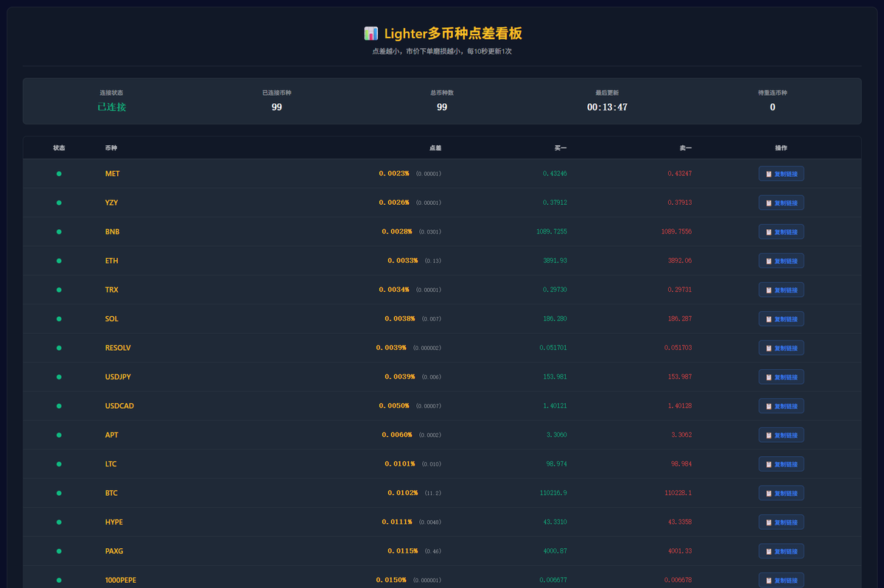Click the clipboard icon on the 1000PEPE row
The width and height of the screenshot is (884, 588).
769,580
